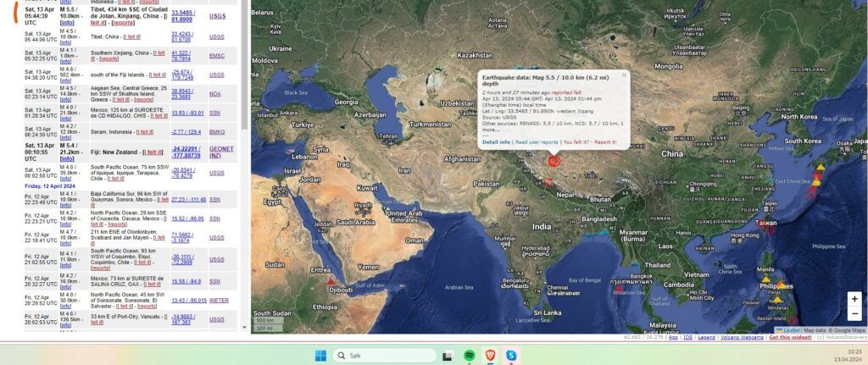Open reports for Crucecita, Oaxaca quake
The width and height of the screenshot is (868, 365).
click(x=118, y=224)
